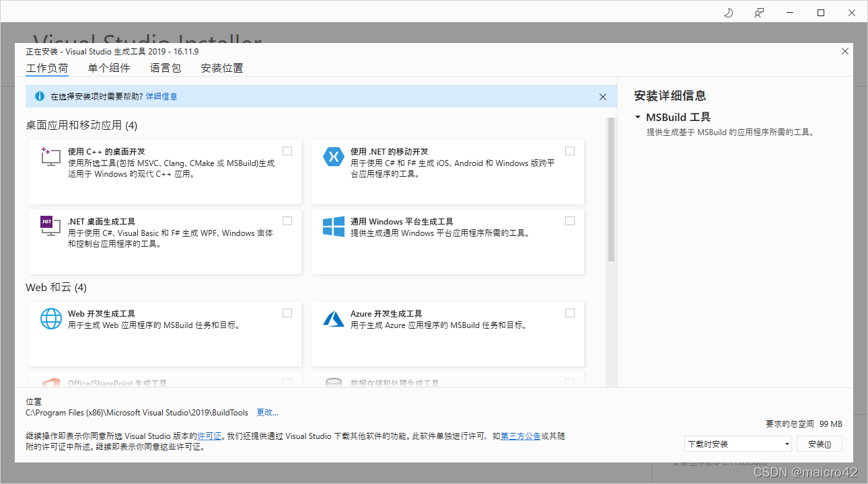Image resolution: width=868 pixels, height=484 pixels.
Task: Click the Web 和云 (4) section heading
Action: 57,287
